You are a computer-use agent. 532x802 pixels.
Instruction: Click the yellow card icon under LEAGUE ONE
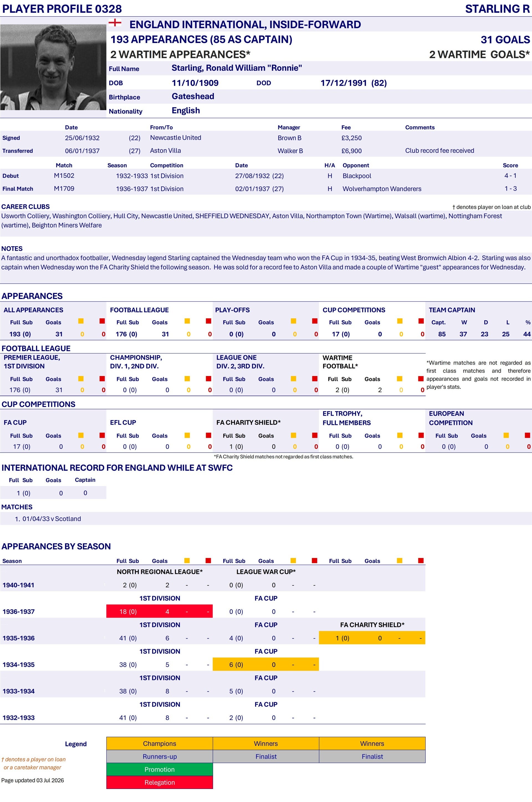click(293, 379)
